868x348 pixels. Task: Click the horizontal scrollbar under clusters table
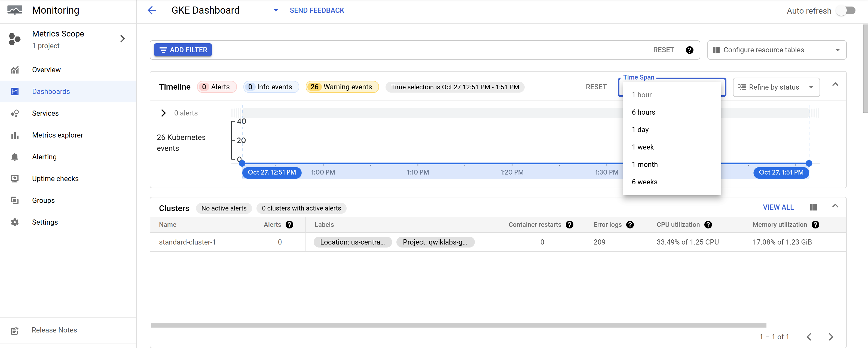click(x=458, y=325)
